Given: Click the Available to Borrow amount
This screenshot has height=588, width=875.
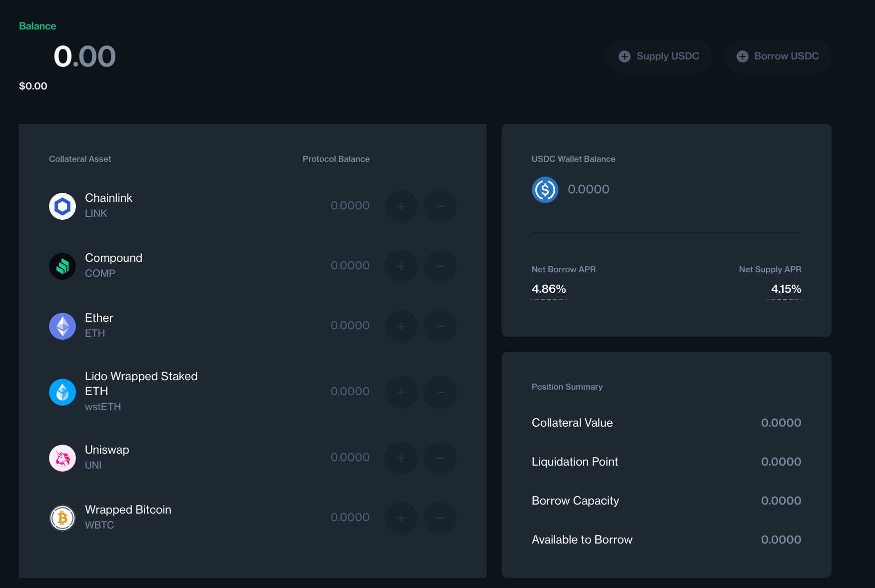Looking at the screenshot, I should (x=781, y=540).
